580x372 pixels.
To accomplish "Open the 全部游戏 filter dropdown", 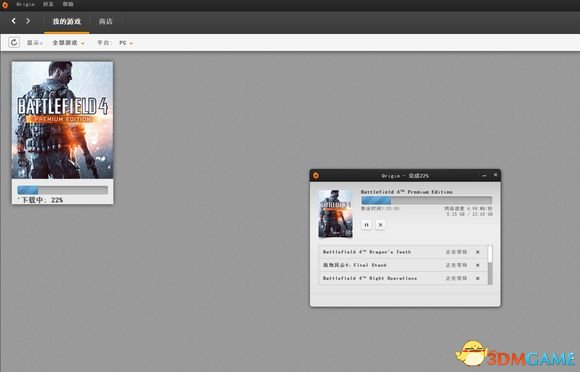I will pyautogui.click(x=68, y=43).
